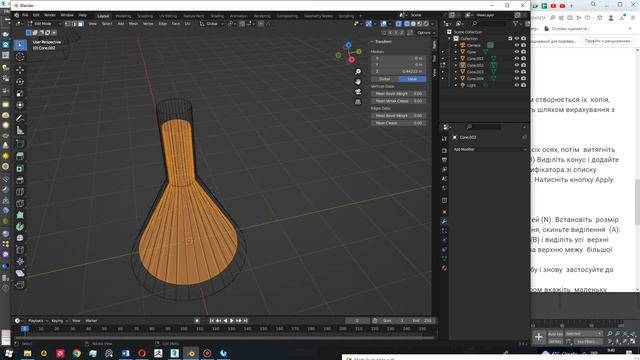Enable face select mode
Viewport: 640px width, 360px height.
tap(81, 24)
